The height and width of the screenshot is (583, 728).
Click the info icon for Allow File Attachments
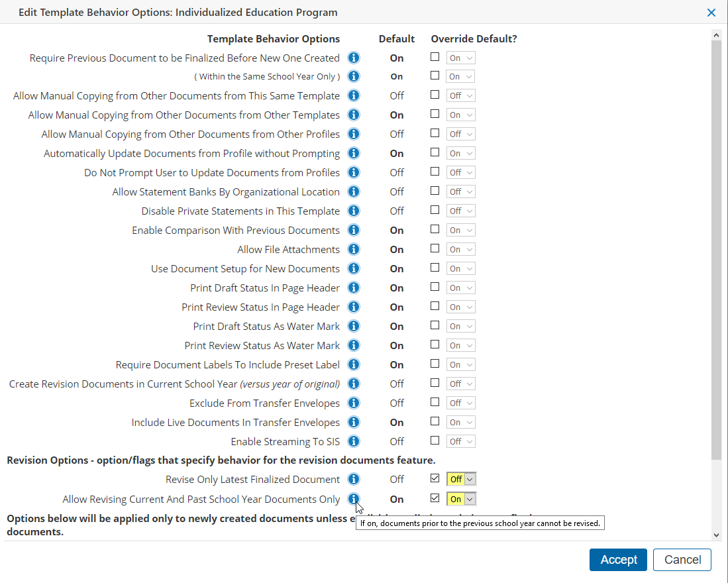[x=353, y=249]
